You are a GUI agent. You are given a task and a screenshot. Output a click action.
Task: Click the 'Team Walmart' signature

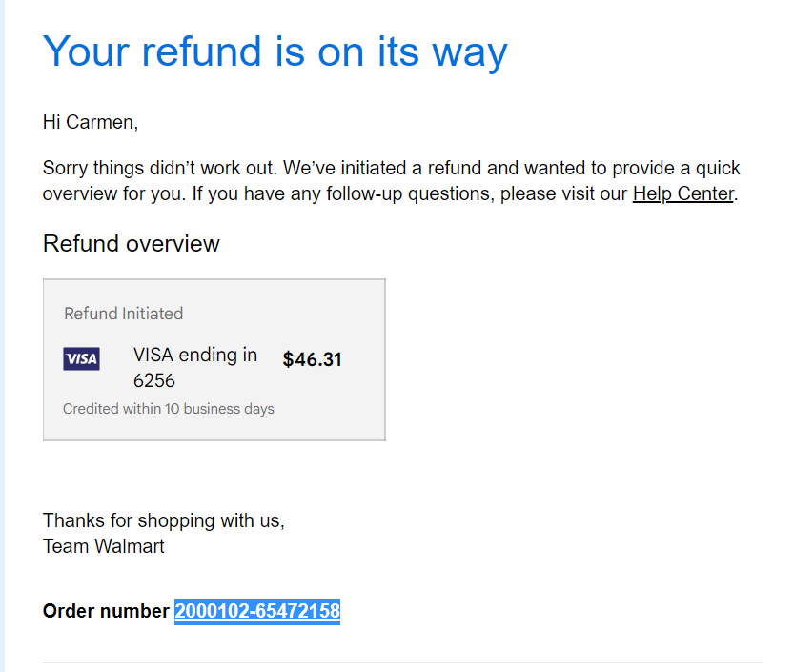[103, 546]
